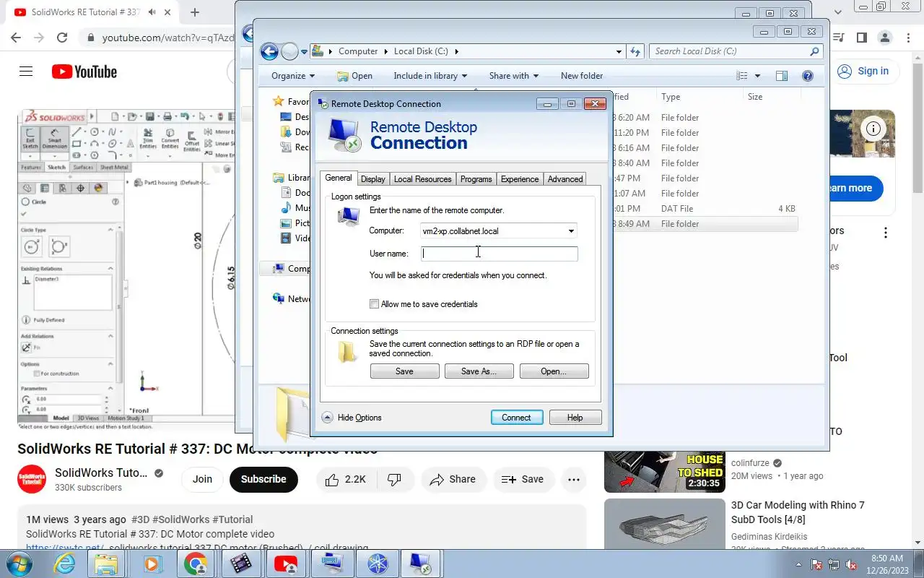This screenshot has height=578, width=924.
Task: Open the YouTube hamburger guide menu
Action: point(26,72)
